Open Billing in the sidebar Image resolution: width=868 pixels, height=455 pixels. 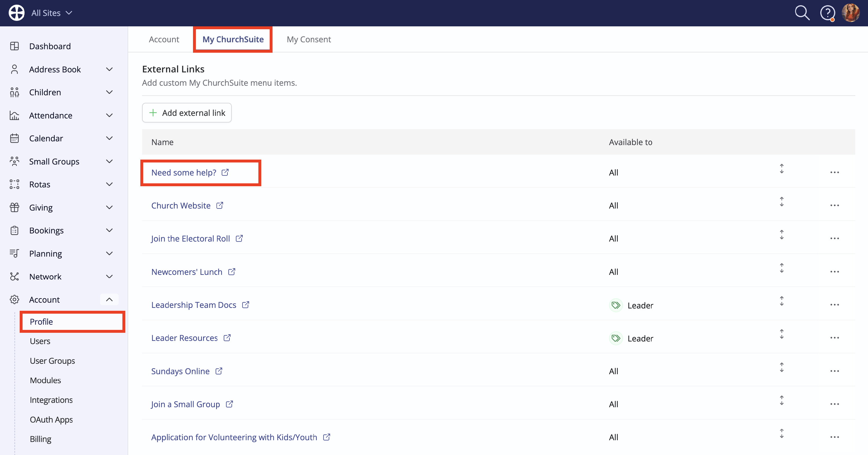(x=41, y=439)
